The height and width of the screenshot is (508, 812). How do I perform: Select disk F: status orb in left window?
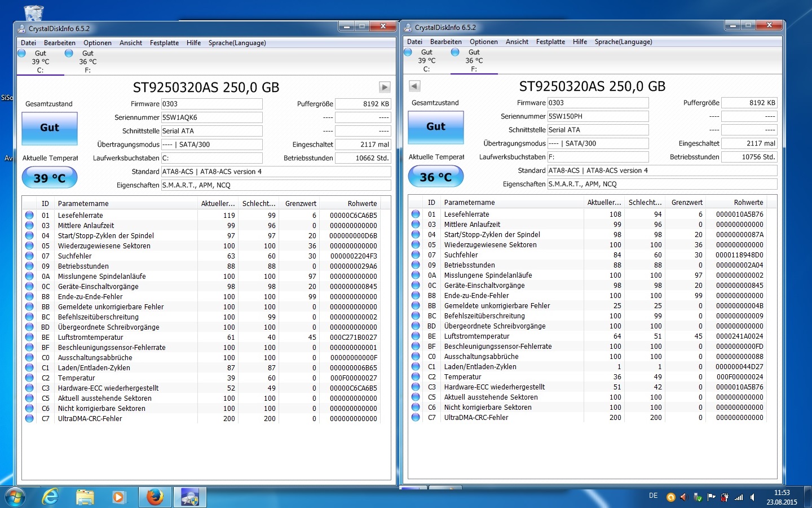pos(69,53)
